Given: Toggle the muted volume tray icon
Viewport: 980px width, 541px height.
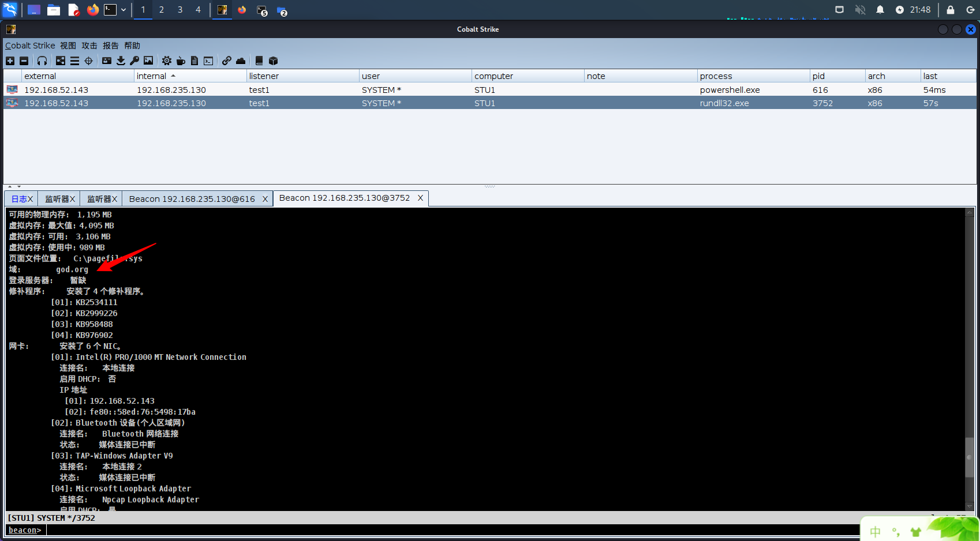Looking at the screenshot, I should (x=860, y=10).
